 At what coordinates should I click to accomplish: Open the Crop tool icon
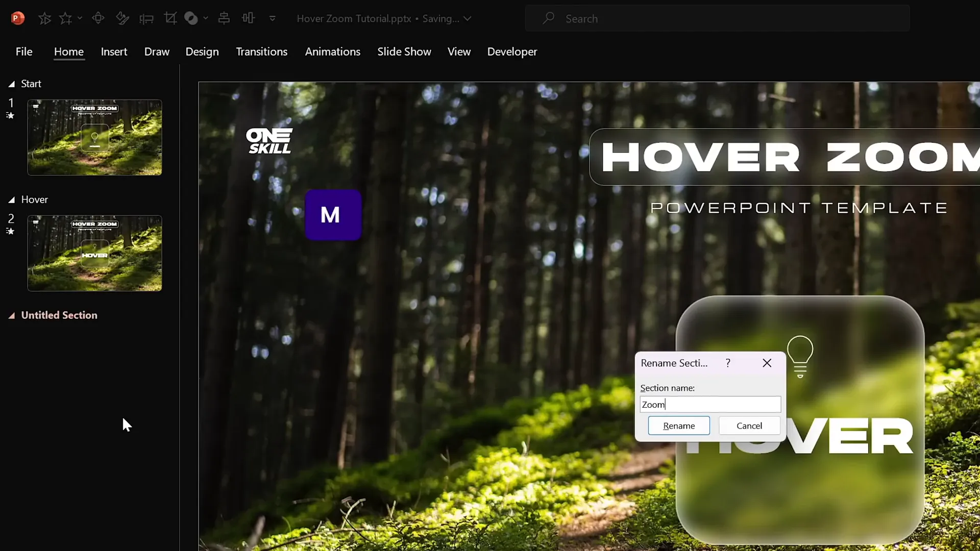coord(170,18)
